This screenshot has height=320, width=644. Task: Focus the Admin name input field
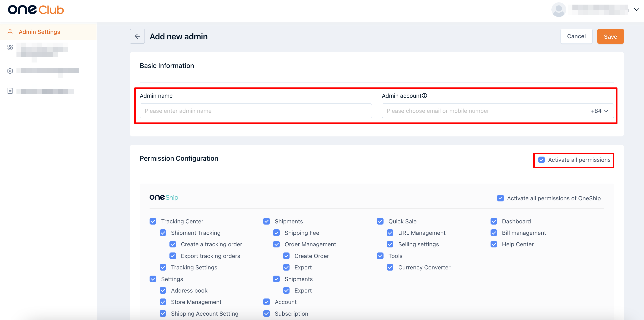coord(255,111)
